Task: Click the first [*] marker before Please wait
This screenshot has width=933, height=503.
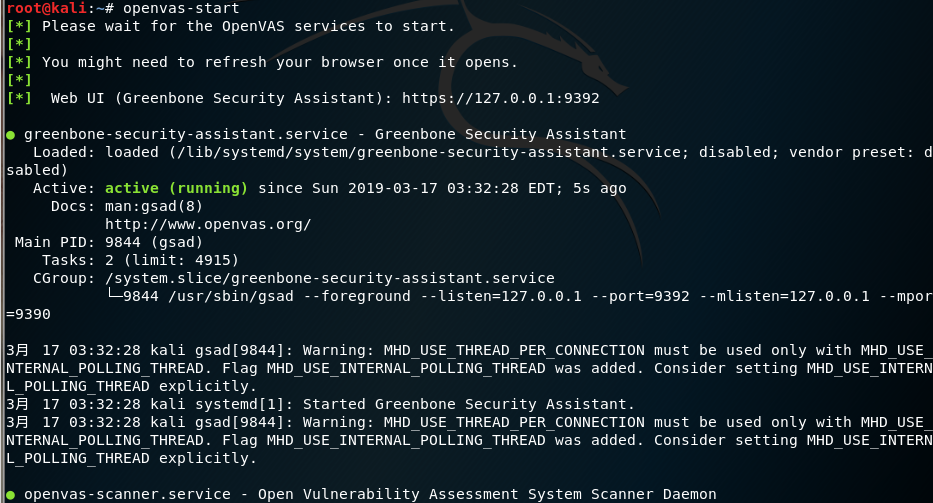Action: tap(19, 26)
